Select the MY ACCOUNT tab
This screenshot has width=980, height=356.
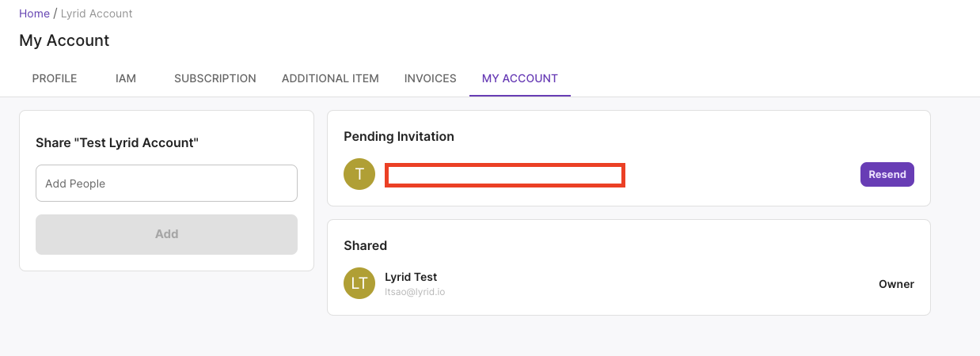point(519,78)
